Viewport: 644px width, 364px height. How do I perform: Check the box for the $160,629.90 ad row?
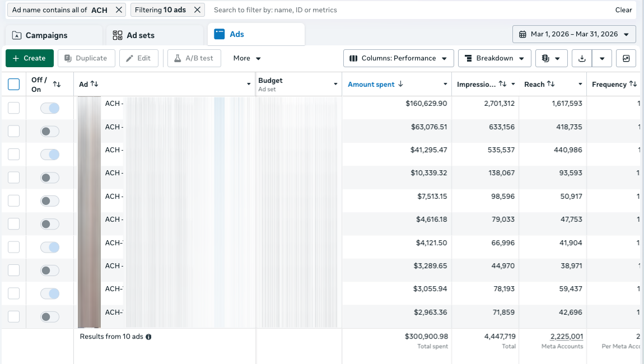point(13,108)
